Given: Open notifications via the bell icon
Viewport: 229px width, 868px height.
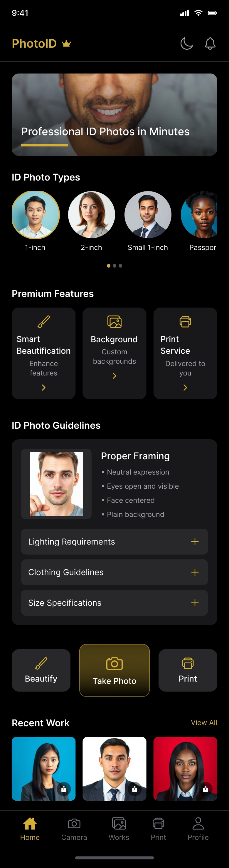Looking at the screenshot, I should [210, 44].
